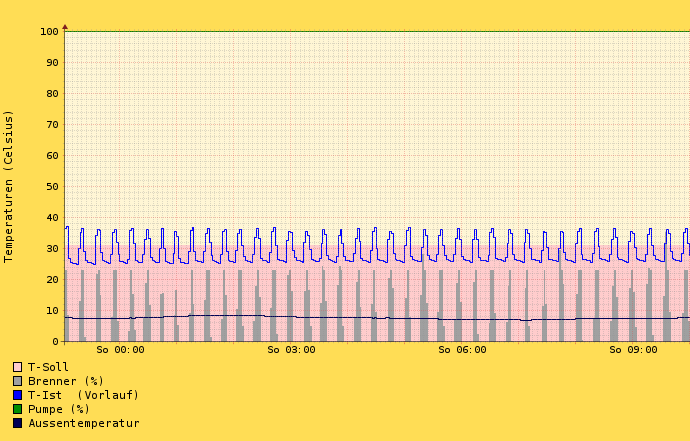690x441 pixels.
Task: Click the red arrow atop the Y axis
Action: [65, 26]
